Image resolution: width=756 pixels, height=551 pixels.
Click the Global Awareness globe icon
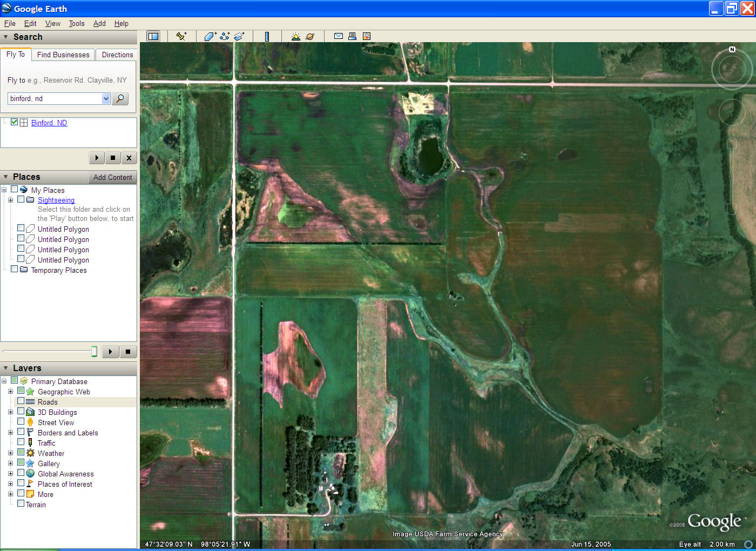coord(30,474)
